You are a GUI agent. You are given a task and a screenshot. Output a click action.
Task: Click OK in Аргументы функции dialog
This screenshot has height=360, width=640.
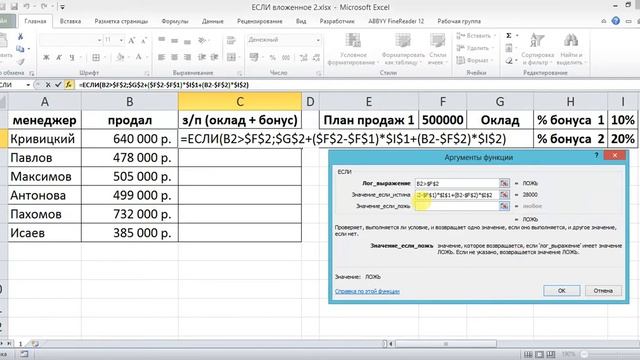pos(562,291)
